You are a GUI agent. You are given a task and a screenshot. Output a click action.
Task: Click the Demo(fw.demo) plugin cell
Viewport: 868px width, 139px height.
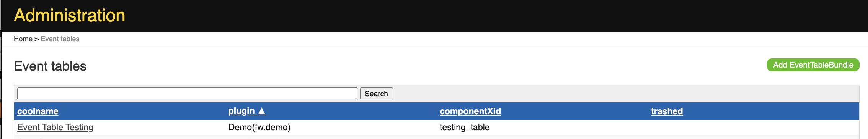pos(259,127)
